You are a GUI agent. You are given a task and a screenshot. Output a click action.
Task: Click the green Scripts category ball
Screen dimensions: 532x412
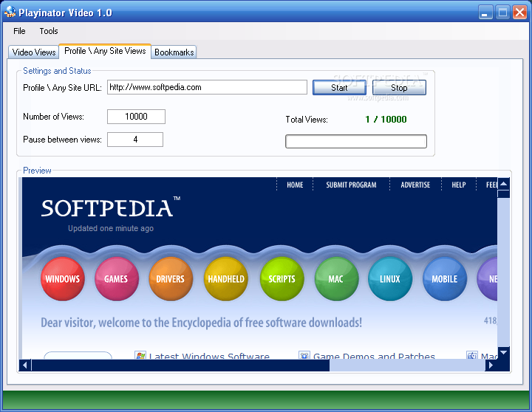click(x=282, y=279)
